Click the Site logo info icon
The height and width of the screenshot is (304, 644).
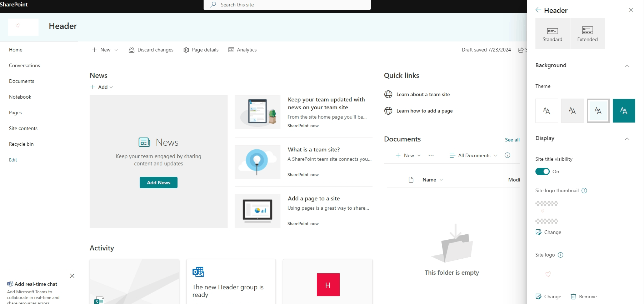[x=560, y=255]
